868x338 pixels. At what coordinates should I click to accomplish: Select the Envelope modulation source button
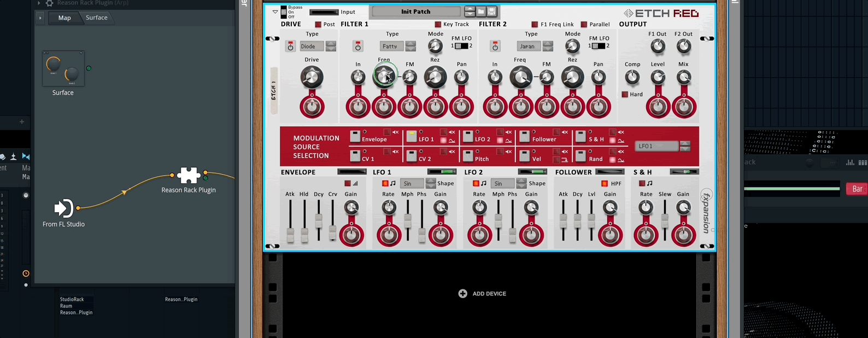355,136
